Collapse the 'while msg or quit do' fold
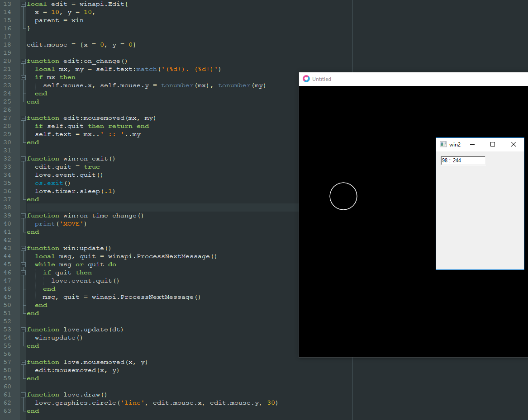This screenshot has height=420, width=528. (x=23, y=264)
